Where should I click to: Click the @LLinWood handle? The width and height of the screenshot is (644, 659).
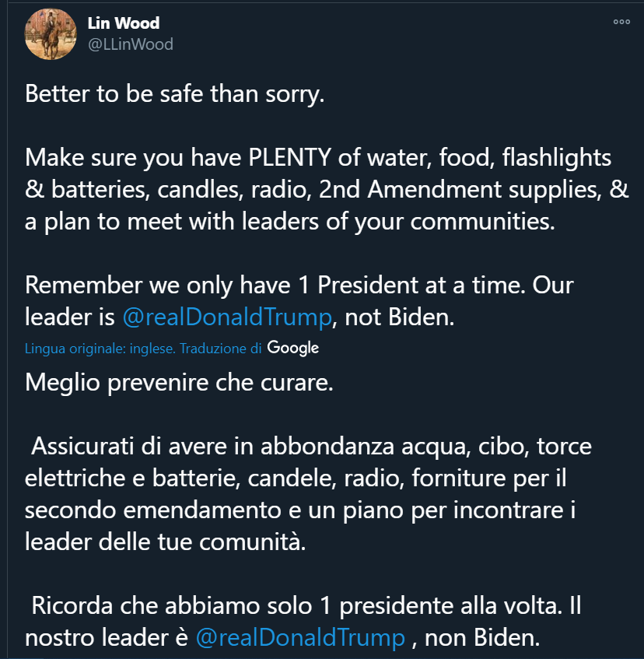[x=131, y=44]
